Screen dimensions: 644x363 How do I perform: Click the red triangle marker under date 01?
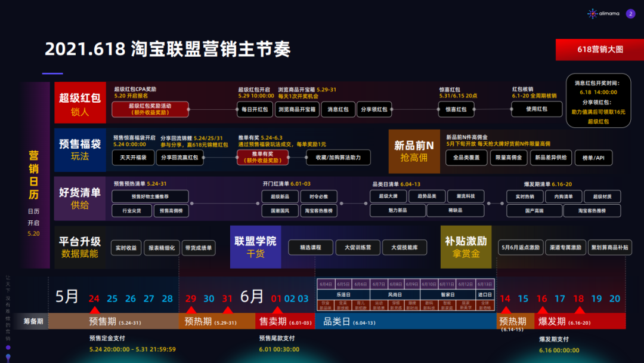[x=277, y=309]
